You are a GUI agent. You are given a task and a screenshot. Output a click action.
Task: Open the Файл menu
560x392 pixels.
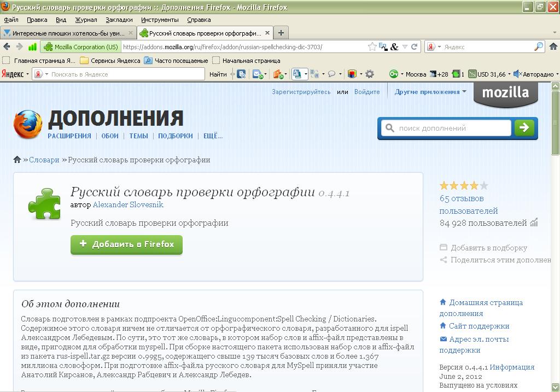(x=11, y=20)
